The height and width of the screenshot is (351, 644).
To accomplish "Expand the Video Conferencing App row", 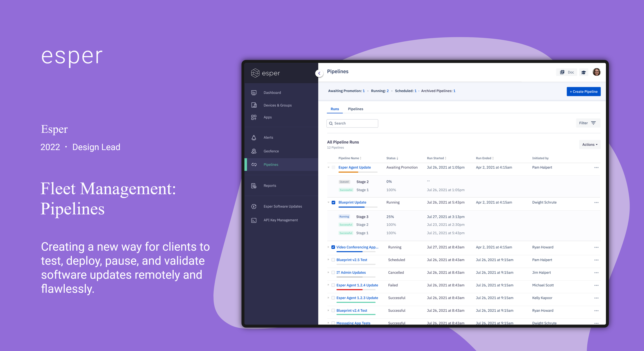I will pyautogui.click(x=328, y=247).
